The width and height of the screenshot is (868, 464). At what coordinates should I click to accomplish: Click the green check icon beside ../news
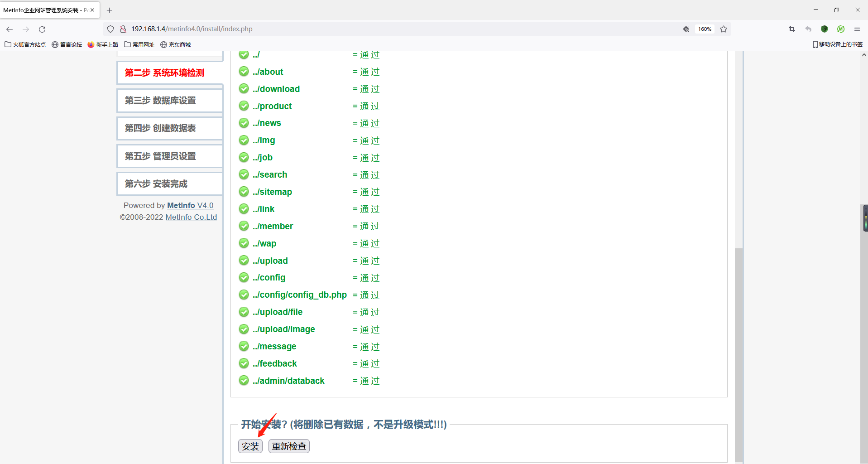click(244, 123)
